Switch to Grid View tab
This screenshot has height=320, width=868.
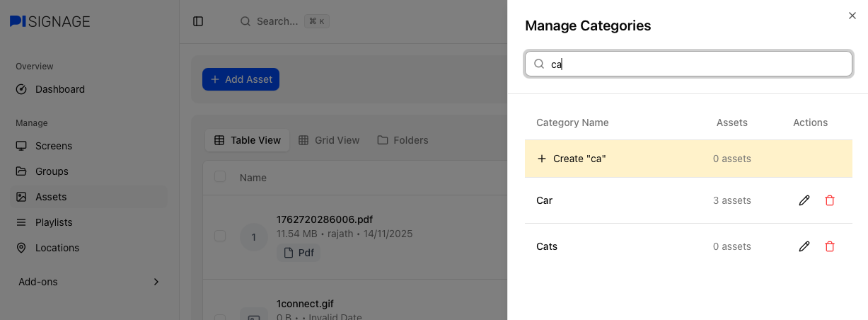tap(329, 140)
